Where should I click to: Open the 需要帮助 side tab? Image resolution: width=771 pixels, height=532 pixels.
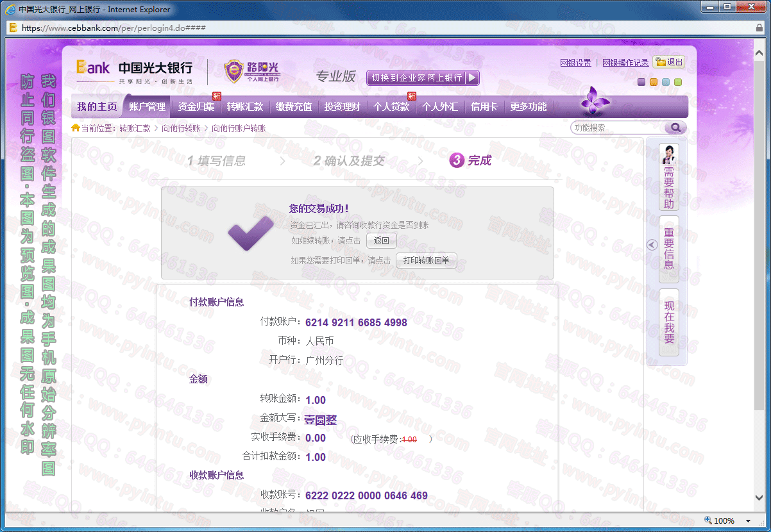tap(669, 177)
